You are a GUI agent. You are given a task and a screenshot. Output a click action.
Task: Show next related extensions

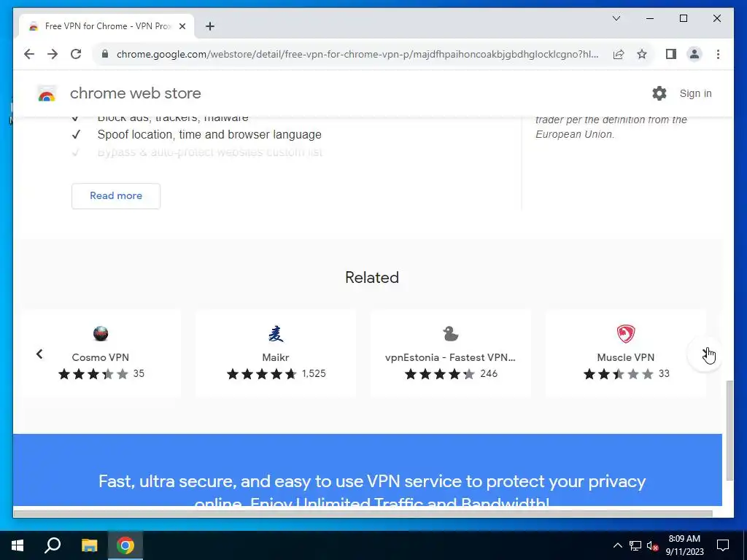coord(705,354)
